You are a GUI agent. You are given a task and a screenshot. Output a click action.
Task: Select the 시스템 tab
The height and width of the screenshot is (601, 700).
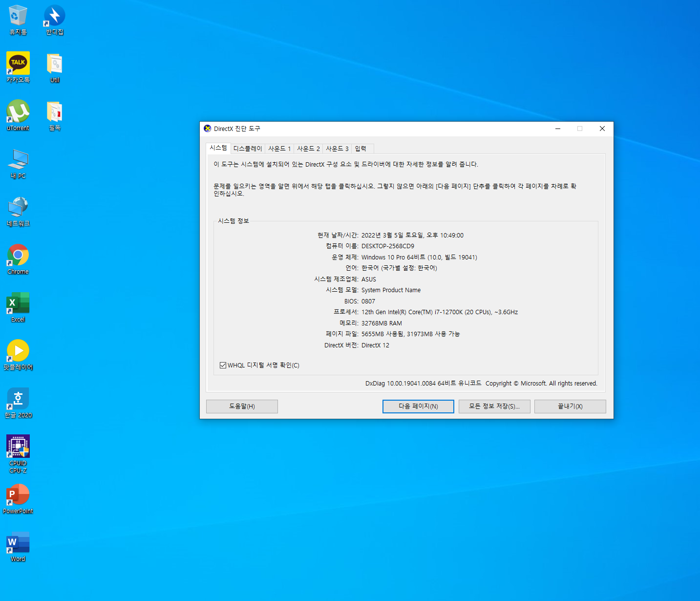(218, 148)
